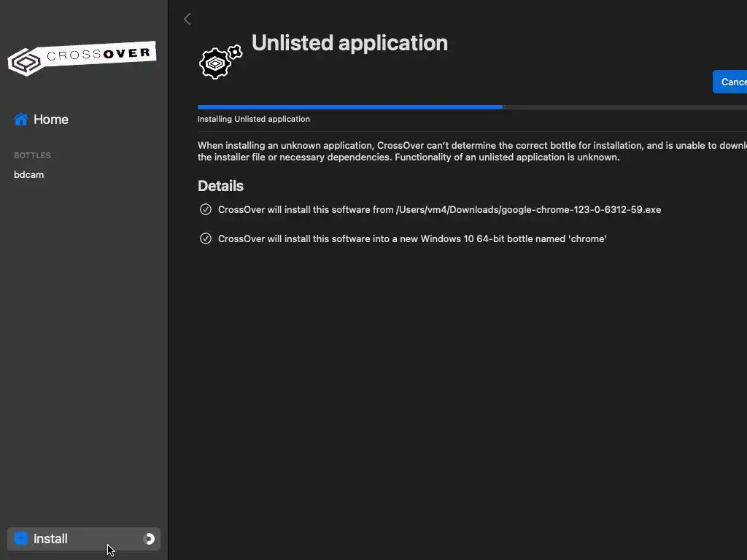Click the Unlisted application gear icon
This screenshot has width=747, height=560.
(x=220, y=63)
